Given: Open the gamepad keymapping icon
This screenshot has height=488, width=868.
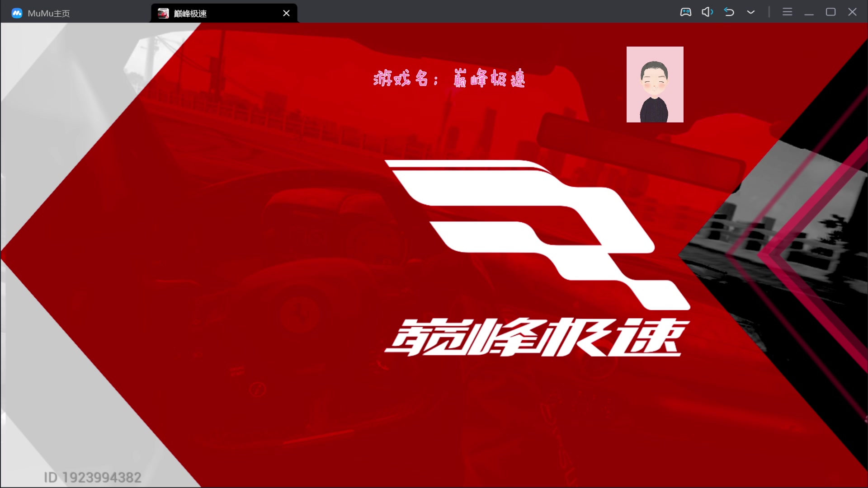Looking at the screenshot, I should pyautogui.click(x=686, y=12).
